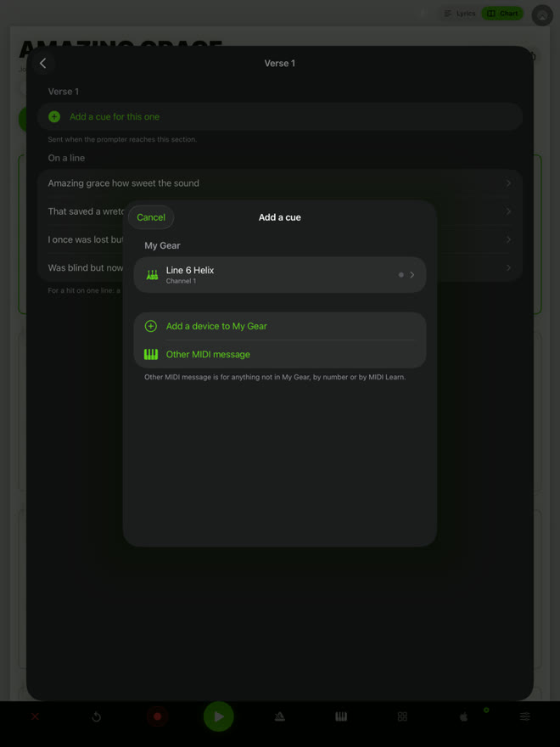Switch to the Lyrics view tab
Viewport: 560px width, 747px height.
pyautogui.click(x=460, y=14)
